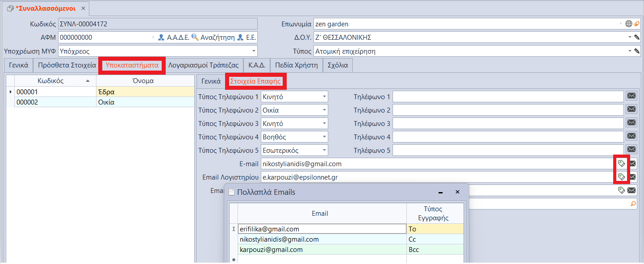
Task: Click the orange link icon in Επωνυμία field
Action: click(x=637, y=24)
